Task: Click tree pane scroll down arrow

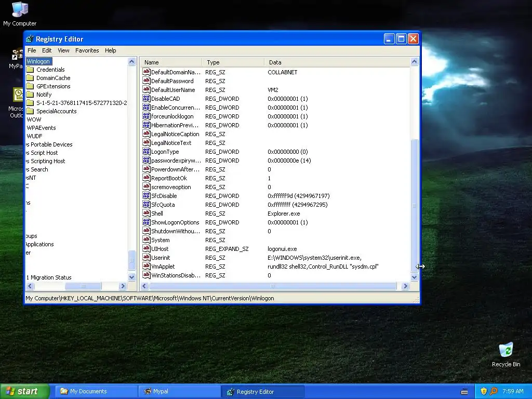Action: tap(132, 277)
